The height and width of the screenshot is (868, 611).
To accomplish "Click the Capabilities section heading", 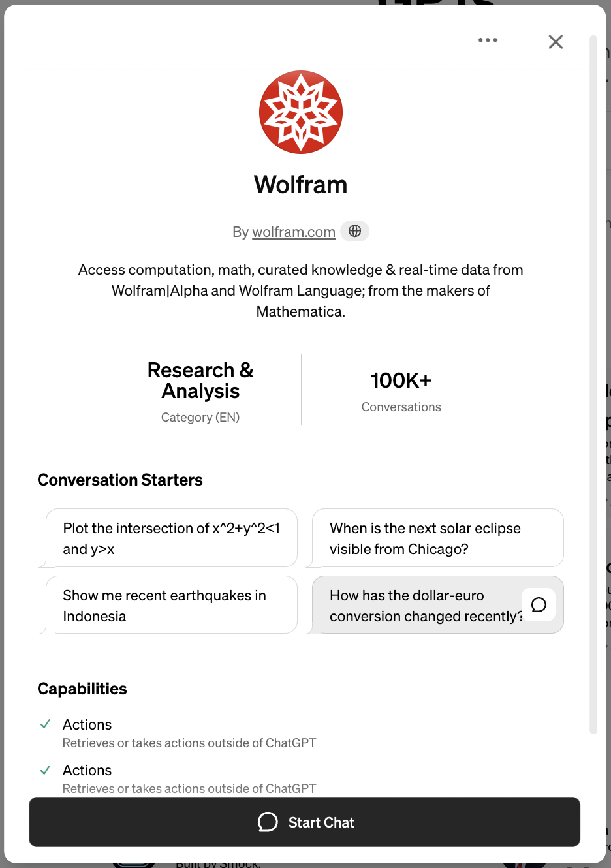I will coord(82,689).
